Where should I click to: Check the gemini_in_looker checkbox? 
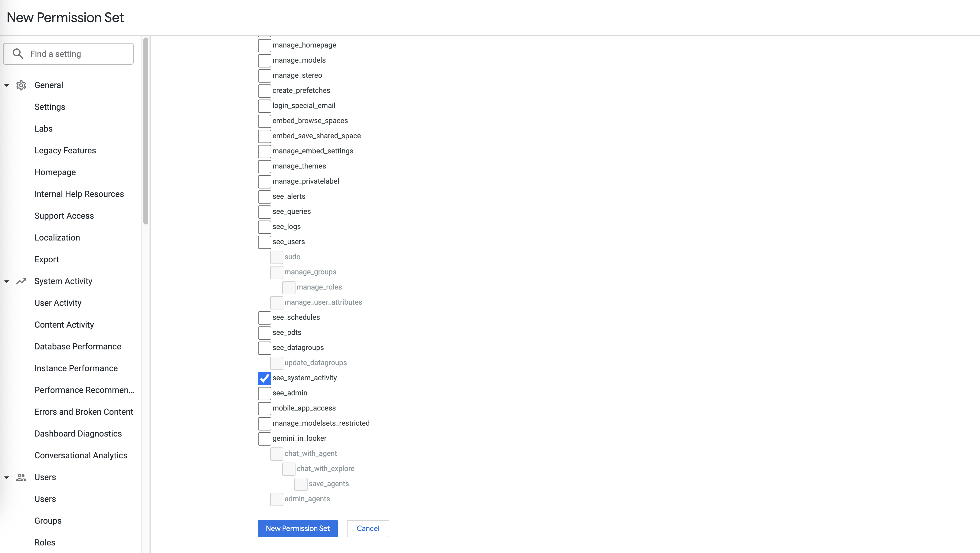[x=264, y=438]
